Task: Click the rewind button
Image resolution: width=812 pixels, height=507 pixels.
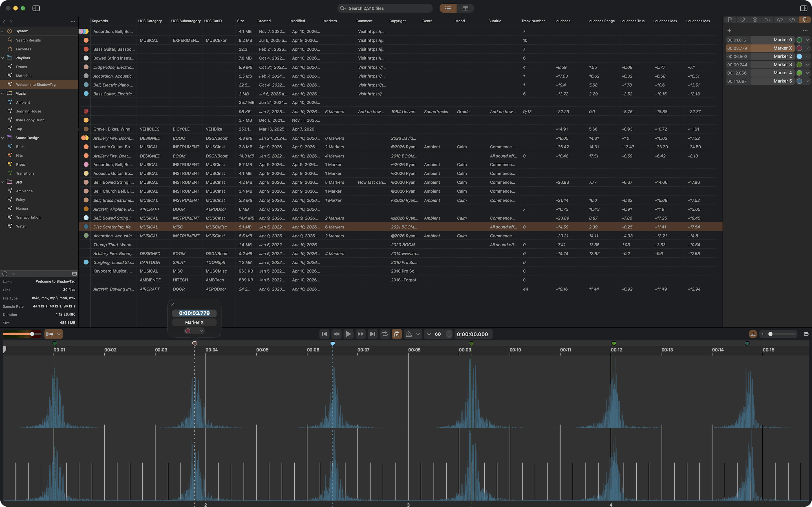Action: pos(336,334)
